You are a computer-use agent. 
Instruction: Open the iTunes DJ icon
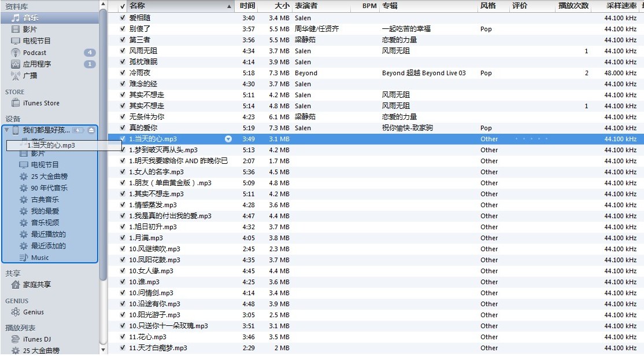[x=16, y=339]
